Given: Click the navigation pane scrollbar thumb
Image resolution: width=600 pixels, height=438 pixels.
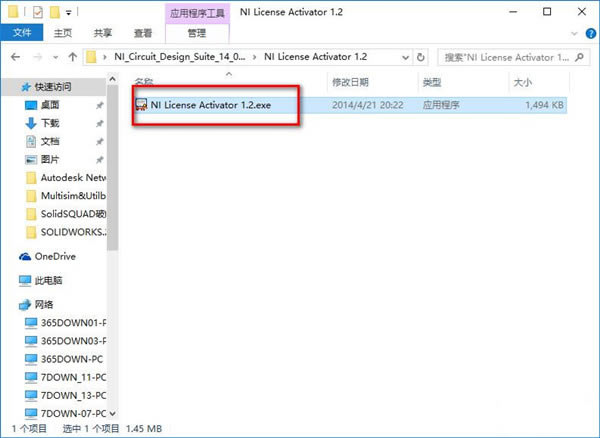Looking at the screenshot, I should point(112,168).
